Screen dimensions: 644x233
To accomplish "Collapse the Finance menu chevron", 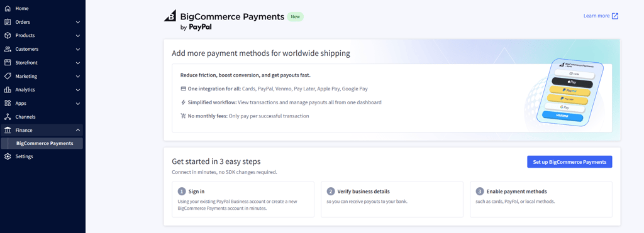I will 78,130.
